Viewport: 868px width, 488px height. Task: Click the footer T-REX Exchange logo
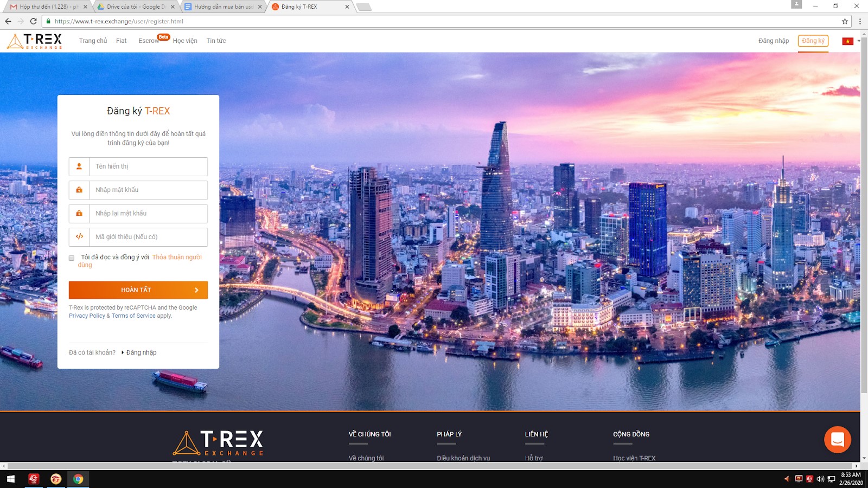pyautogui.click(x=218, y=443)
